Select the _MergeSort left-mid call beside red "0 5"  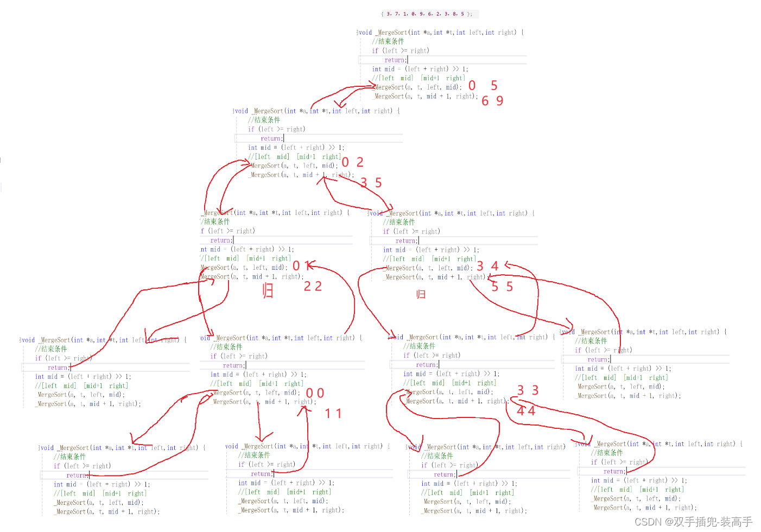point(418,87)
